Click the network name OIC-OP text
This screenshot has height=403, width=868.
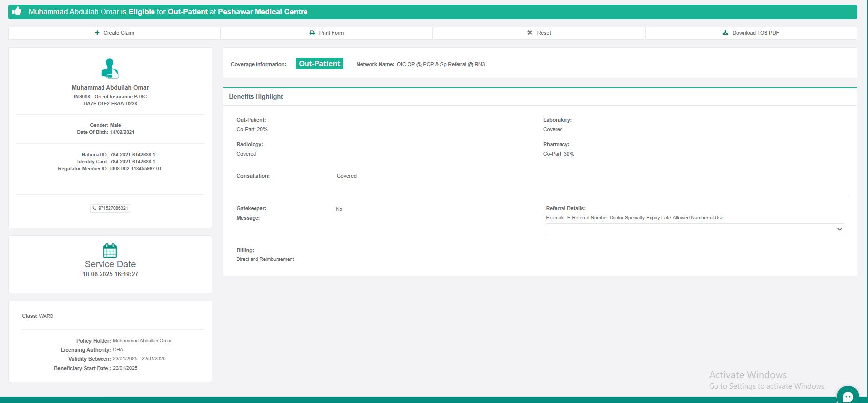click(x=440, y=64)
